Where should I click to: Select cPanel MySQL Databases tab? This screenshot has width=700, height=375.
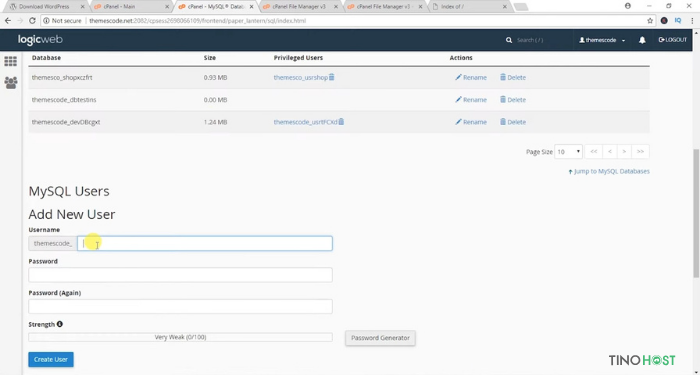point(216,7)
